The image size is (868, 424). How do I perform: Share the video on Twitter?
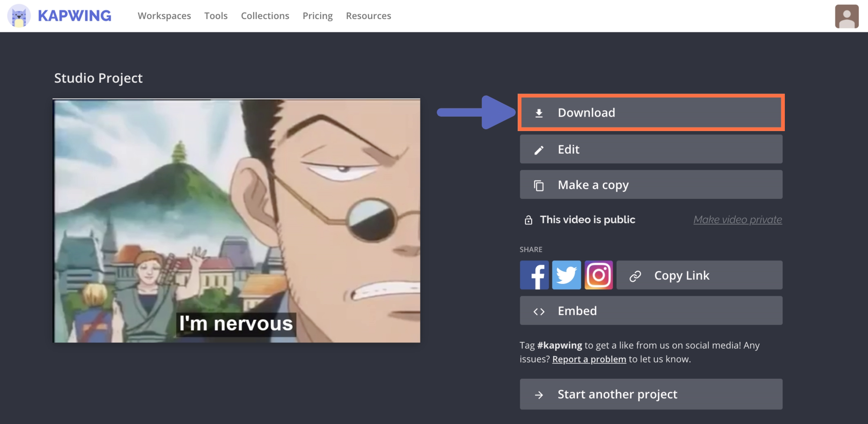[x=566, y=275]
